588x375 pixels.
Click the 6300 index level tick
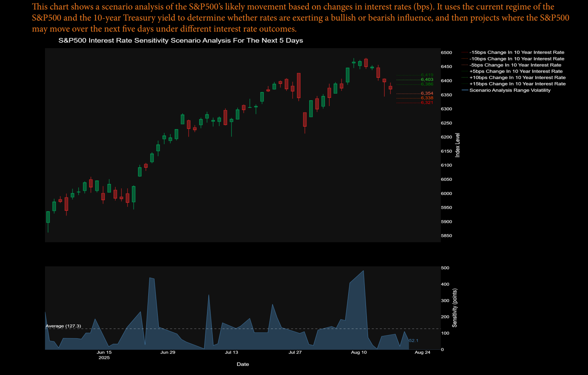tap(446, 109)
